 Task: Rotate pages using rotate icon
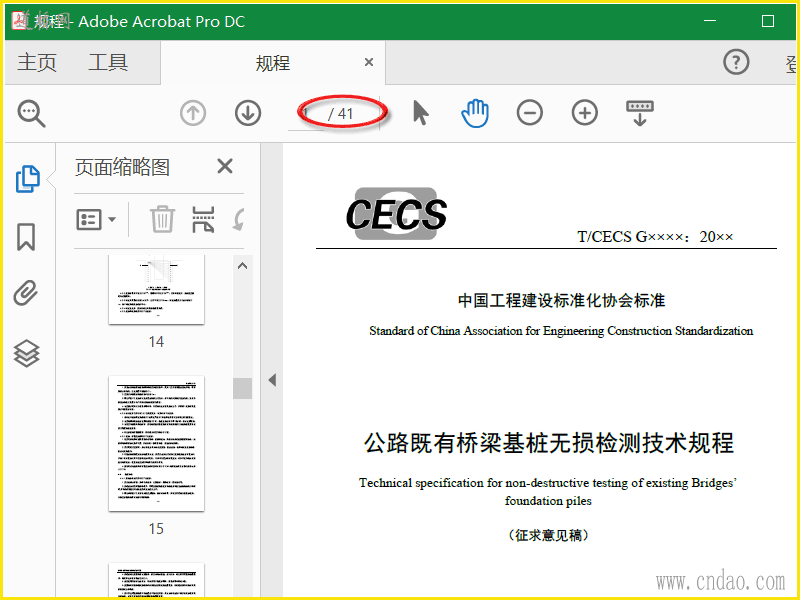point(239,219)
